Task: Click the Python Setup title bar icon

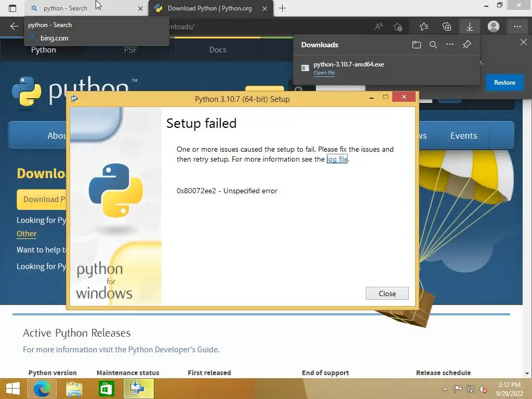Action: coord(75,99)
